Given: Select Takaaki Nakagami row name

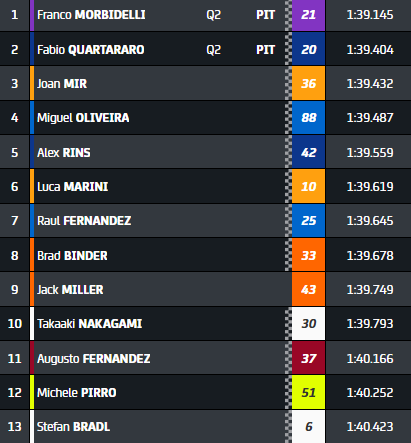Looking at the screenshot, I should (x=89, y=324).
